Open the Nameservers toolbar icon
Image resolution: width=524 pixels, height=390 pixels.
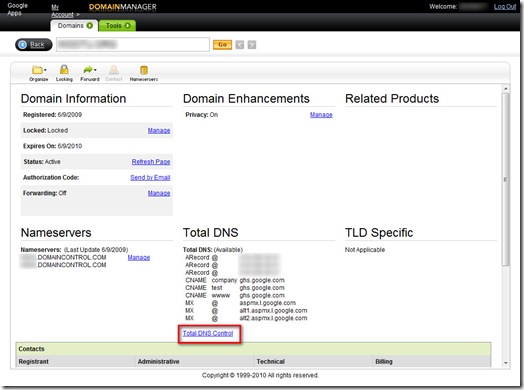click(144, 70)
